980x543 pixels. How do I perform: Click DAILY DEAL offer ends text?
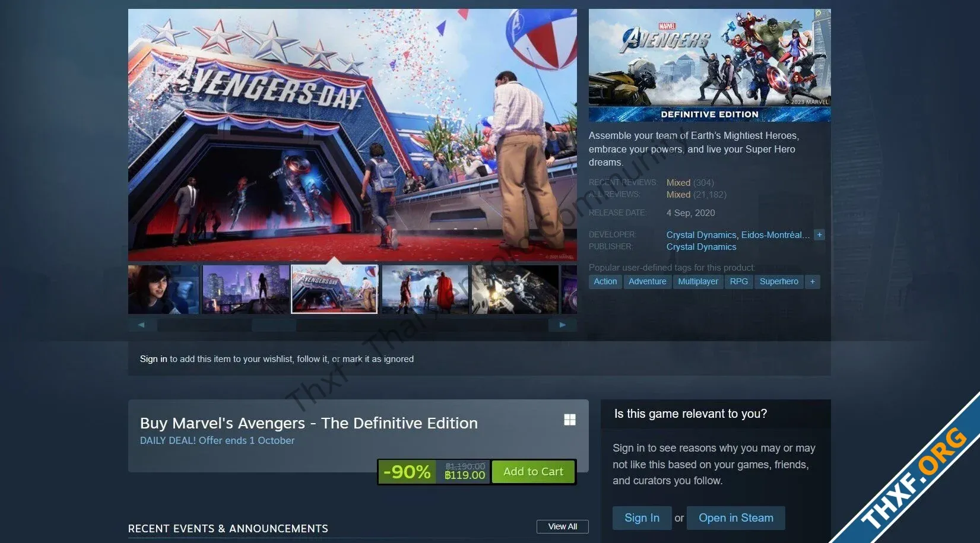(217, 440)
